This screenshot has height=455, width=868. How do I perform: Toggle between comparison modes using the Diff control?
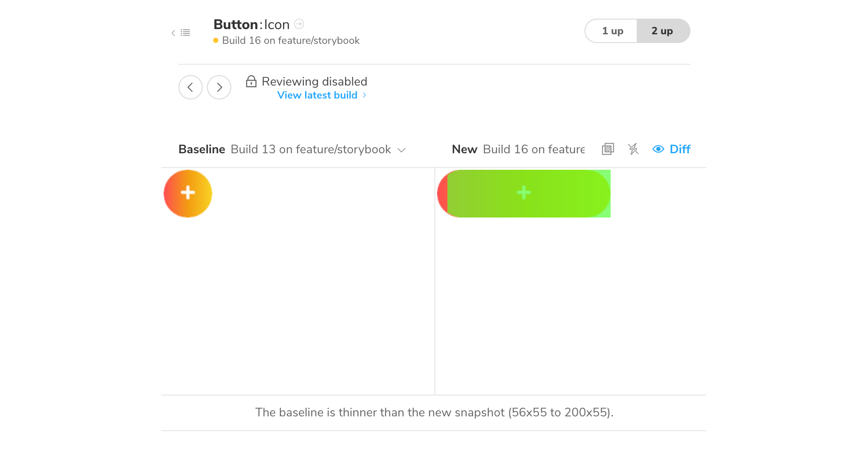click(x=679, y=149)
